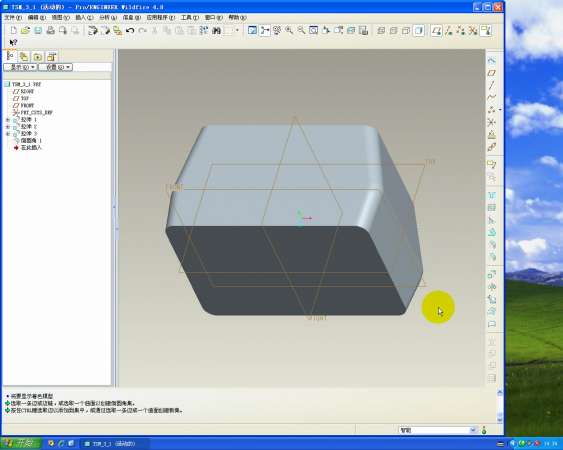Click the New file icon

coord(13,31)
